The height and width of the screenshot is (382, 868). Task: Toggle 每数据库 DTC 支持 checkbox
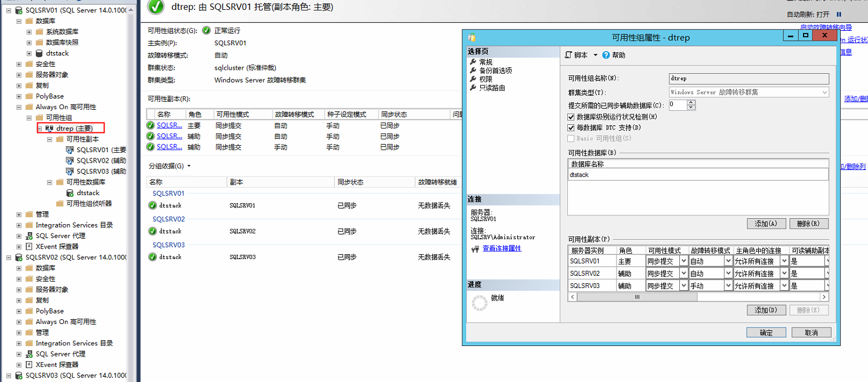pyautogui.click(x=571, y=127)
